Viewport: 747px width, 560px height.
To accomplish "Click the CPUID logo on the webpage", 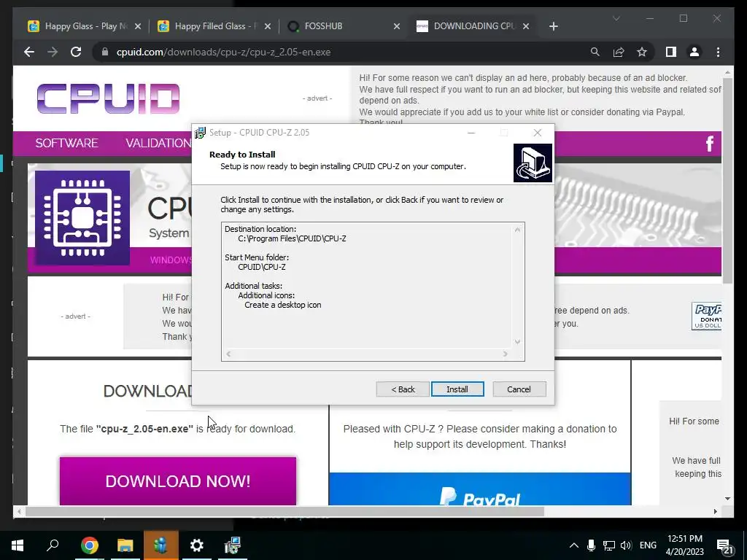I will 108,98.
